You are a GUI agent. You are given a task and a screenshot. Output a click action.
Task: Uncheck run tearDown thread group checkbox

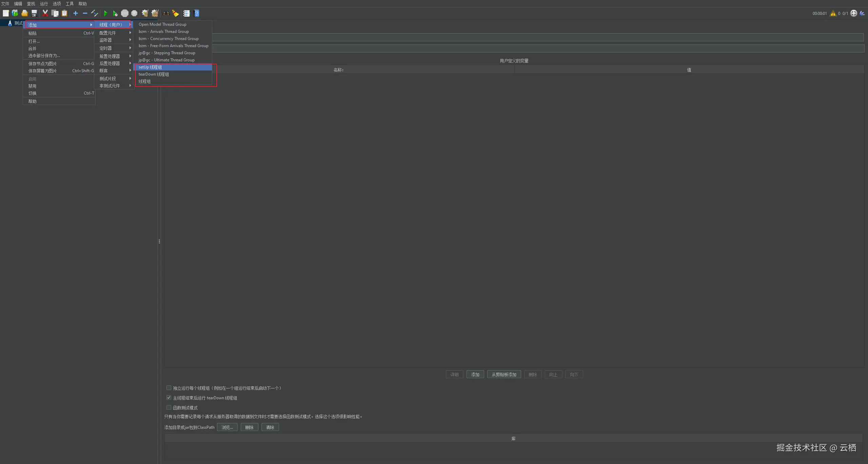tap(169, 398)
